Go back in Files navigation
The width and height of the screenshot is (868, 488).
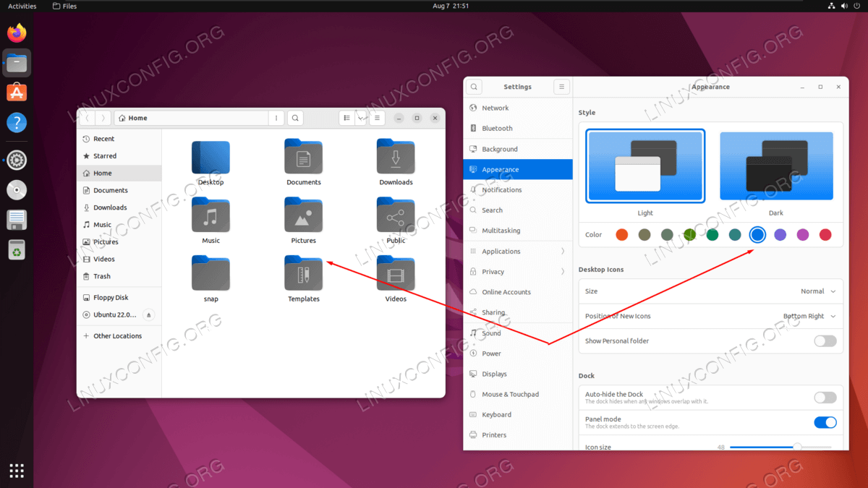click(x=87, y=118)
